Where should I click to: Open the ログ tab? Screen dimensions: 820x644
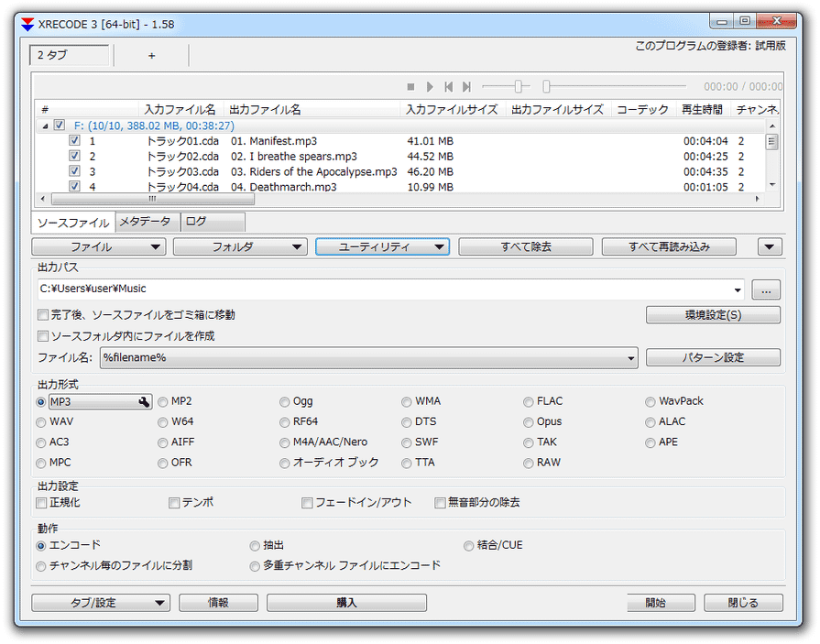[212, 222]
